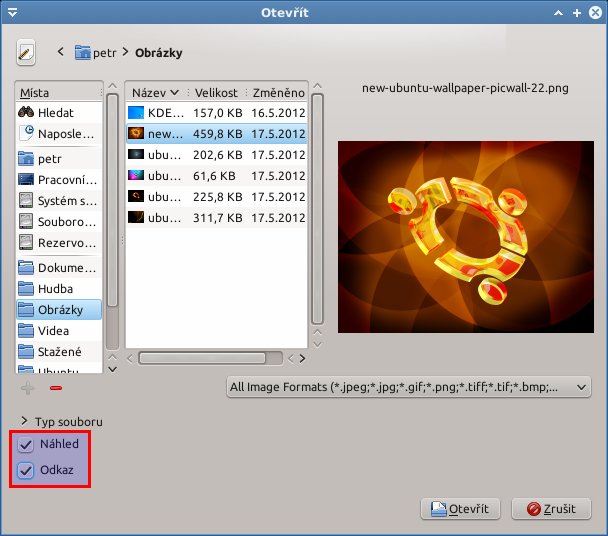Click the red minus remove-bookmark icon
The image size is (608, 536).
click(x=56, y=388)
